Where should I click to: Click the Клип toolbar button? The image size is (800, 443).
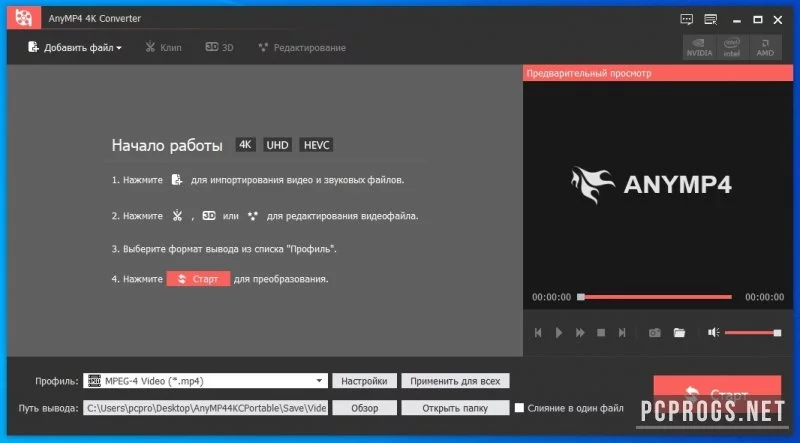(163, 47)
